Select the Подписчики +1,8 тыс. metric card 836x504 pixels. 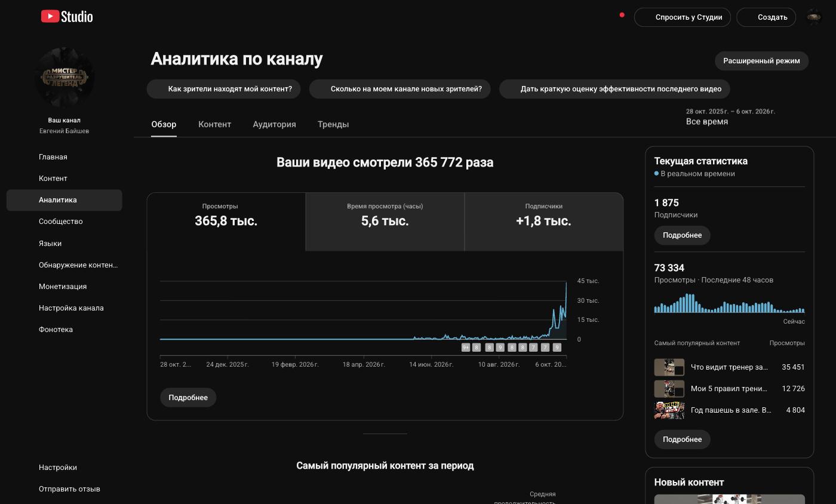(x=544, y=222)
